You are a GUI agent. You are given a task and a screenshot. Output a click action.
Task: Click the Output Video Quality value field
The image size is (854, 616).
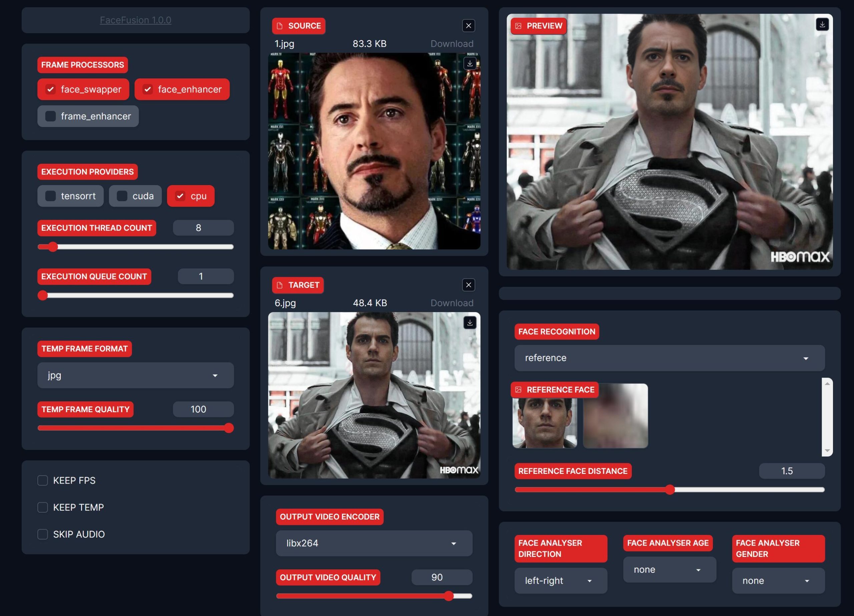point(442,577)
